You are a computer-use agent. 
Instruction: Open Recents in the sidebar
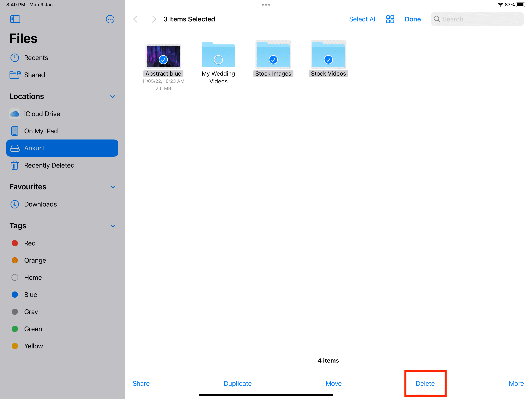tap(62, 58)
